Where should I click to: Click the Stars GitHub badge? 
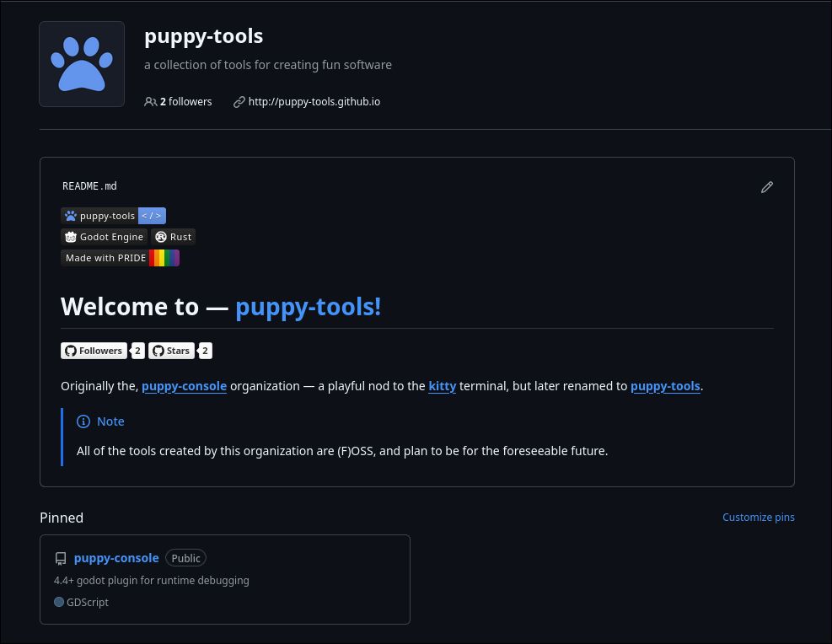pos(171,351)
